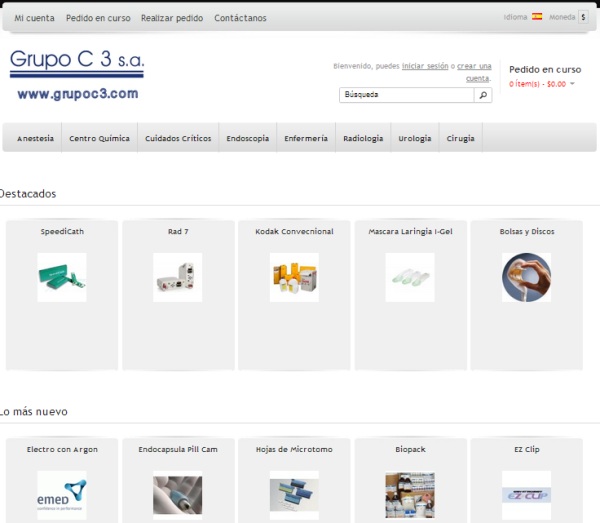
Task: Open the Enfermería category
Action: tap(306, 138)
